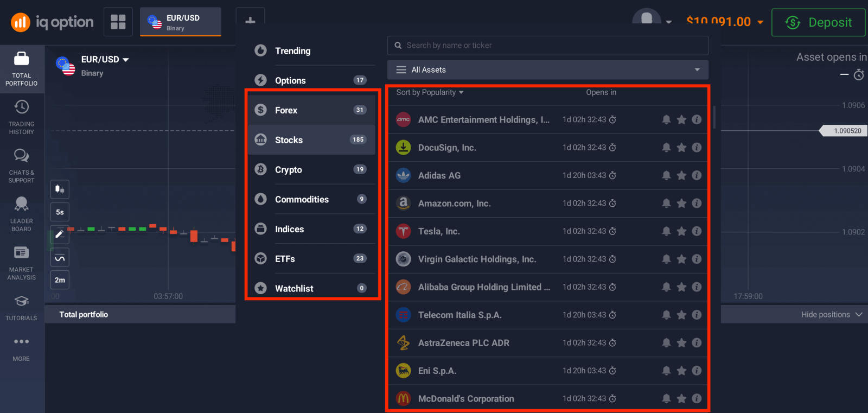Click the green Deposit button

coord(819,22)
